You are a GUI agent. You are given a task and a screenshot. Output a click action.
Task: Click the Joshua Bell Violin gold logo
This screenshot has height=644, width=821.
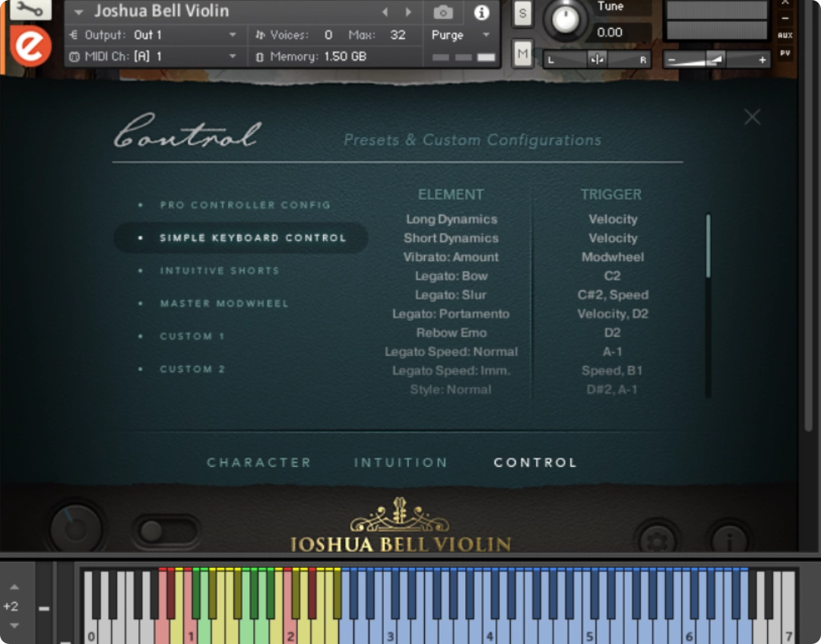(x=401, y=525)
